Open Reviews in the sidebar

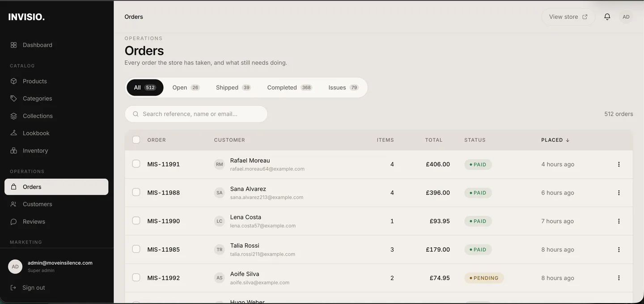(56, 222)
